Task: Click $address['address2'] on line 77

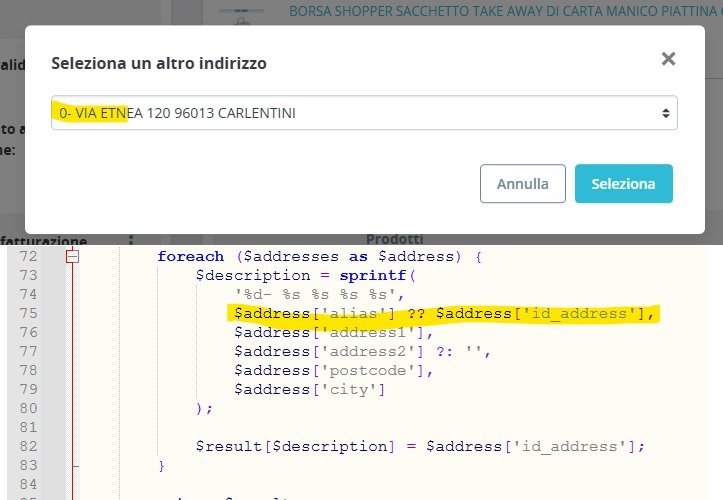Action: click(329, 351)
